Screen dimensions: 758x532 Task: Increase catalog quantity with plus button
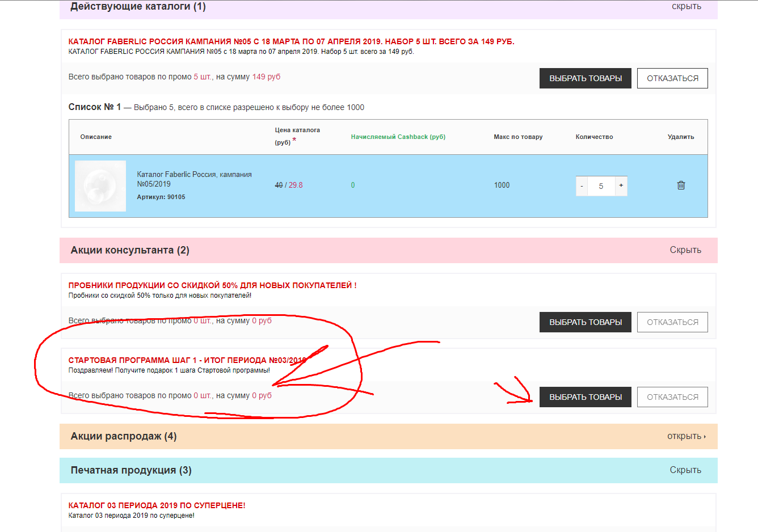tap(621, 186)
